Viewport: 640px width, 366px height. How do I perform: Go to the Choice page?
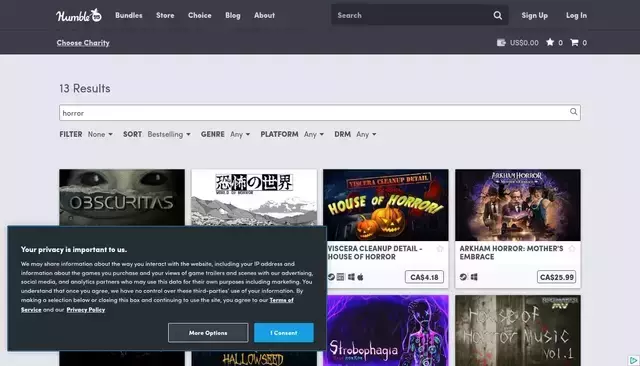click(x=200, y=16)
